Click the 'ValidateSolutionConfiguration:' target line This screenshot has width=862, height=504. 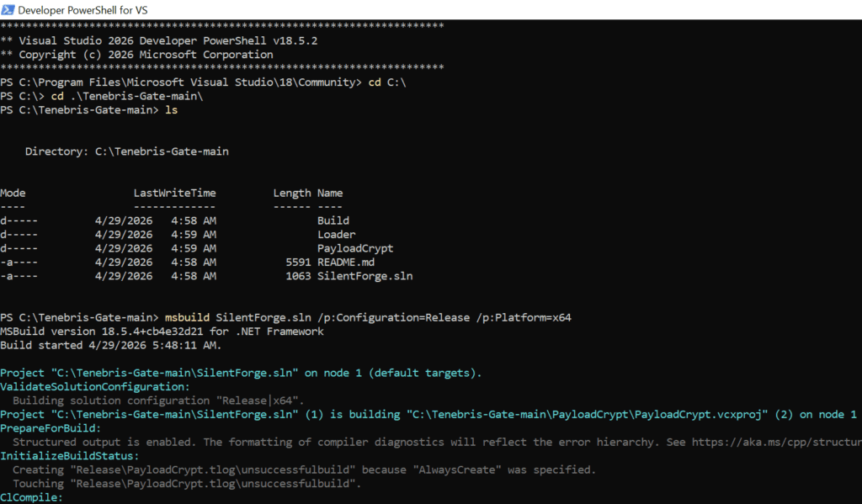tap(95, 386)
